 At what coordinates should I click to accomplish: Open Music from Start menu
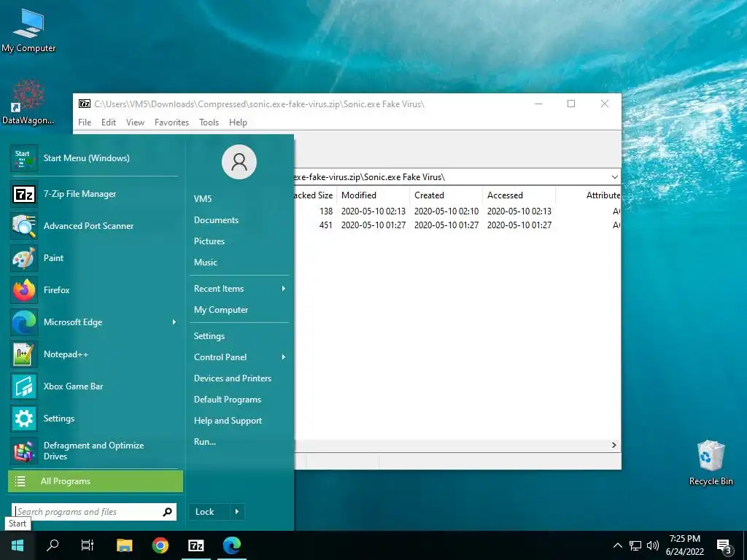tap(205, 262)
